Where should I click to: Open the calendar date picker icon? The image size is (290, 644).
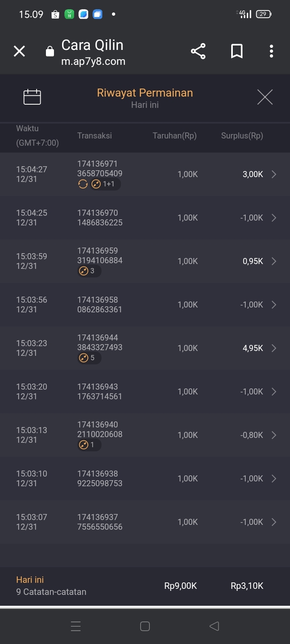pyautogui.click(x=32, y=97)
